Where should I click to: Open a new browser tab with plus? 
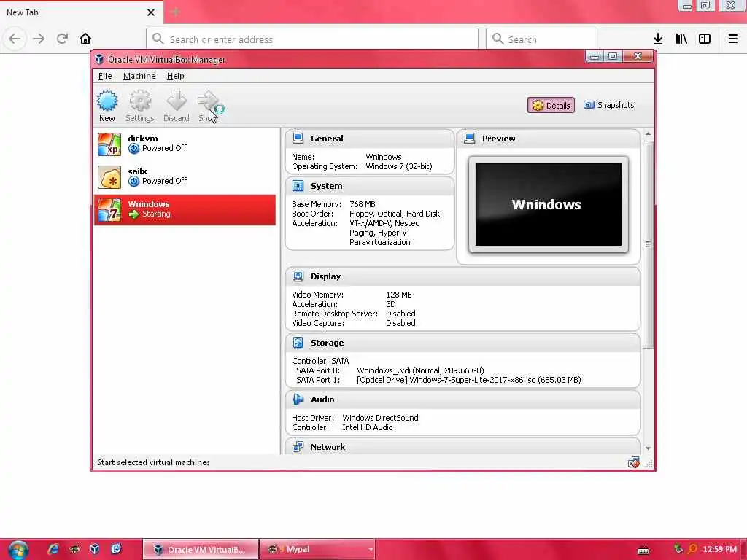(x=175, y=12)
